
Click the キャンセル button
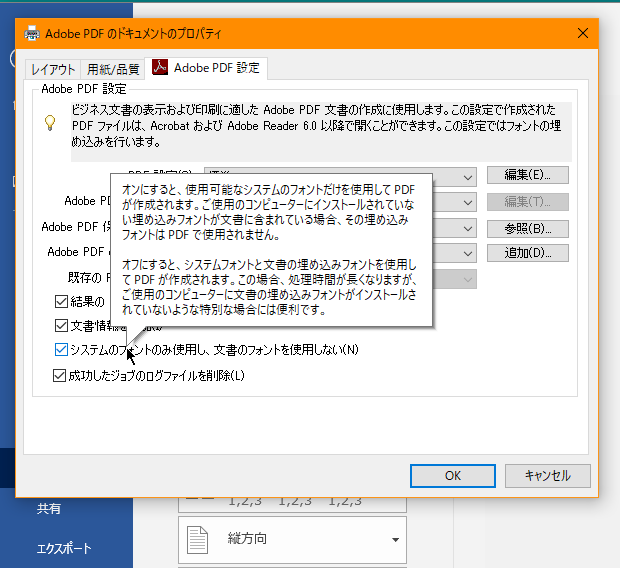[548, 475]
